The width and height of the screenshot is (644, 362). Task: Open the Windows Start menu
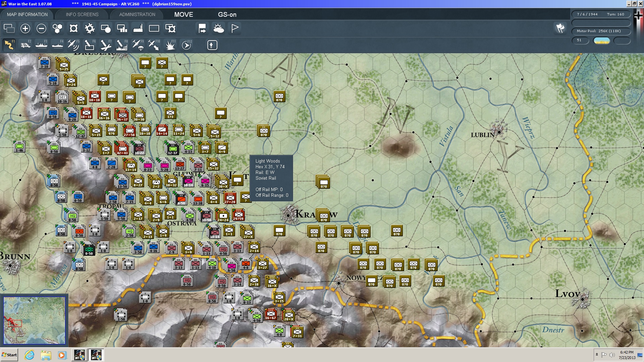[9, 355]
